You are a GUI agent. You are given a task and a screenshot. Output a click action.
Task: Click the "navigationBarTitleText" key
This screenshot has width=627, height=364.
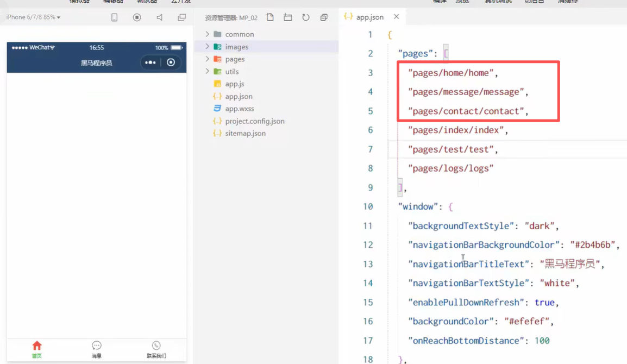tap(468, 264)
